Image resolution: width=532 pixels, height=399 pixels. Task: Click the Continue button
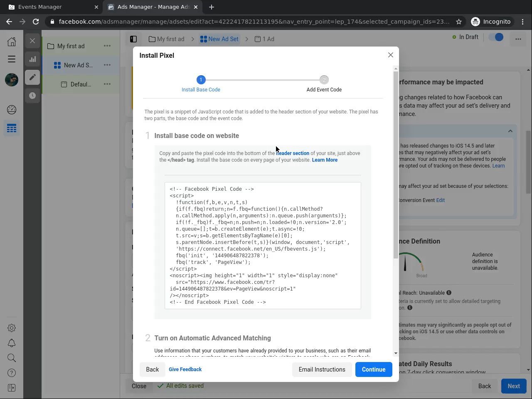(x=374, y=369)
